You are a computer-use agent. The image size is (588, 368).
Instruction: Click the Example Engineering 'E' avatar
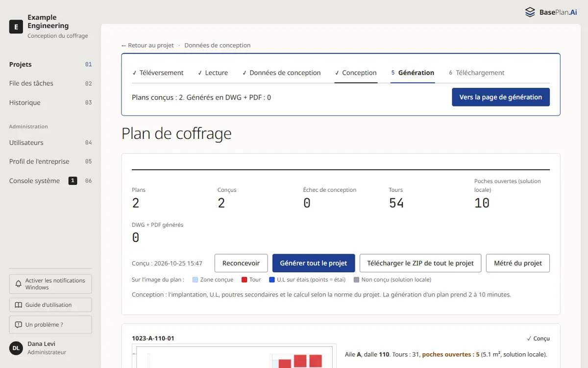[x=16, y=27]
